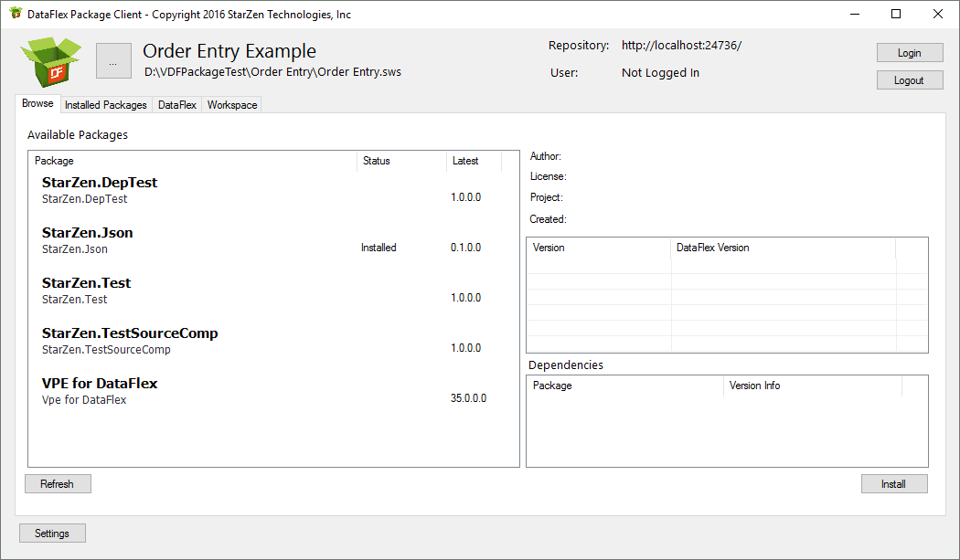Viewport: 960px width, 560px height.
Task: Sort list by Latest column header
Action: coord(474,161)
